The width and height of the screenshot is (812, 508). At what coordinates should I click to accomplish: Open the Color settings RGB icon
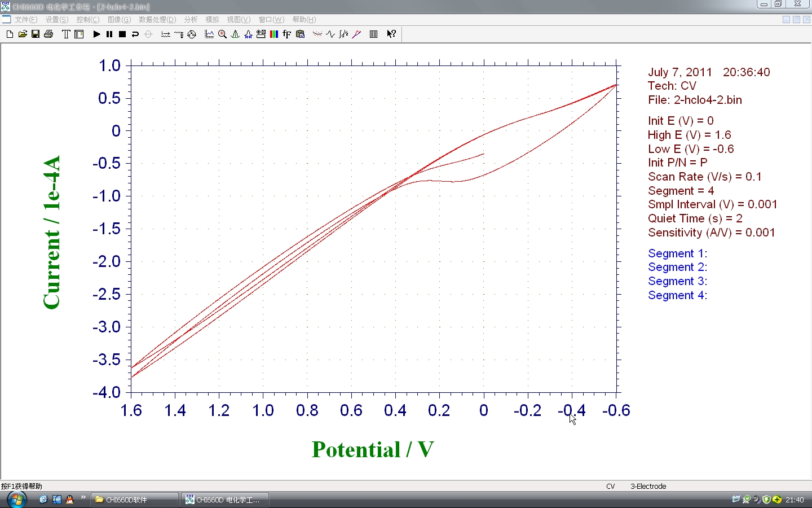(x=274, y=34)
